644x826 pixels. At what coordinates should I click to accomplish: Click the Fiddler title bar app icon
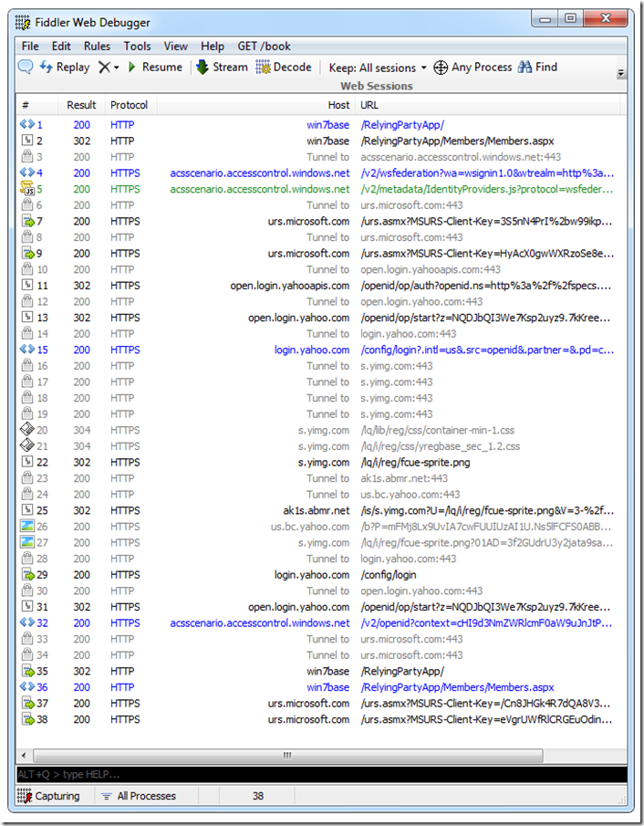coord(23,23)
